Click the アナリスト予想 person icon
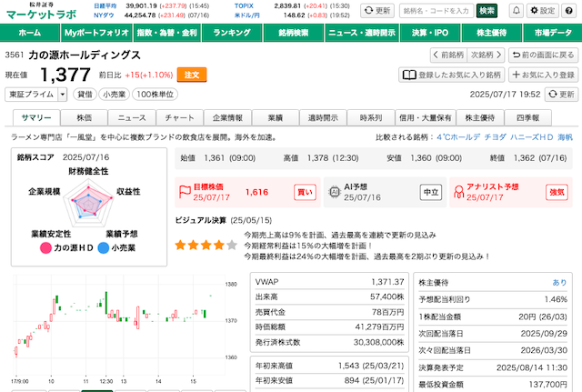 pyautogui.click(x=458, y=192)
